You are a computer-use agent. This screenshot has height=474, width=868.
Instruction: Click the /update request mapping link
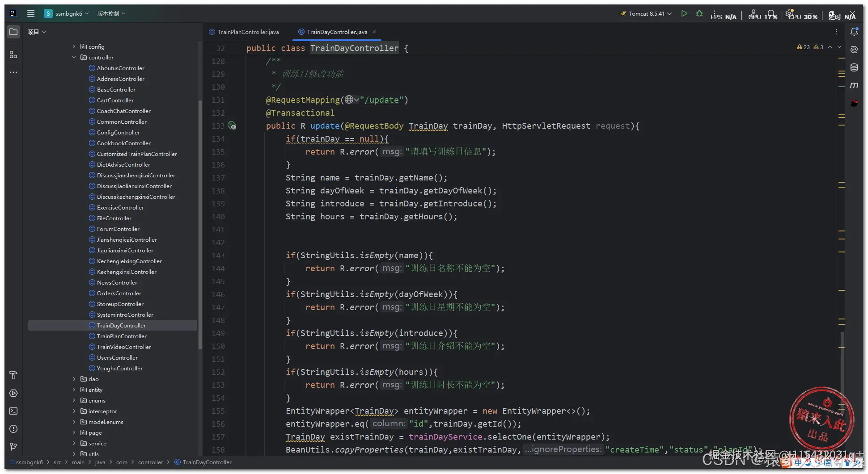381,100
